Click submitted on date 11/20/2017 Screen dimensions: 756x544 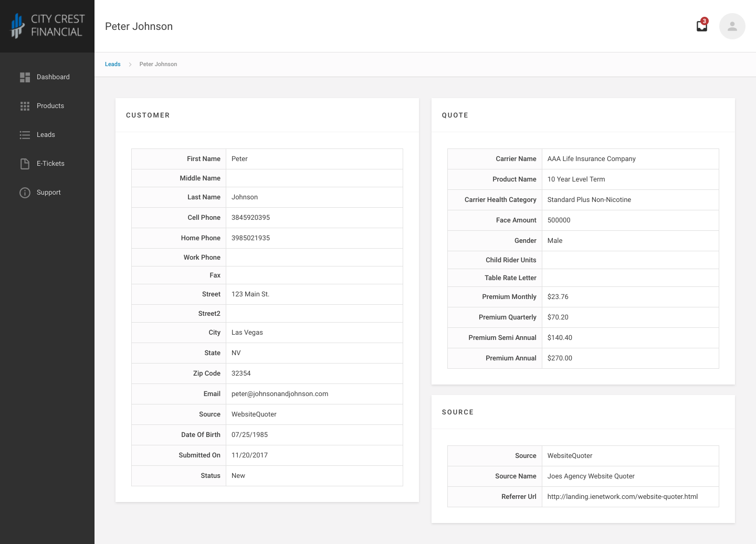tap(250, 455)
